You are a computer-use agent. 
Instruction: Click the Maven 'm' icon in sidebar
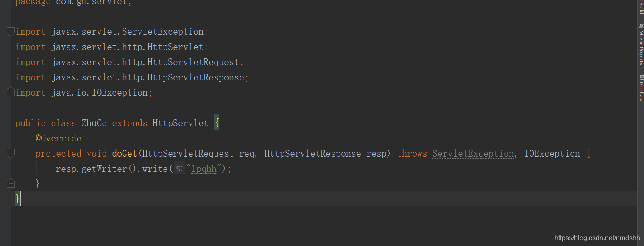(x=641, y=26)
